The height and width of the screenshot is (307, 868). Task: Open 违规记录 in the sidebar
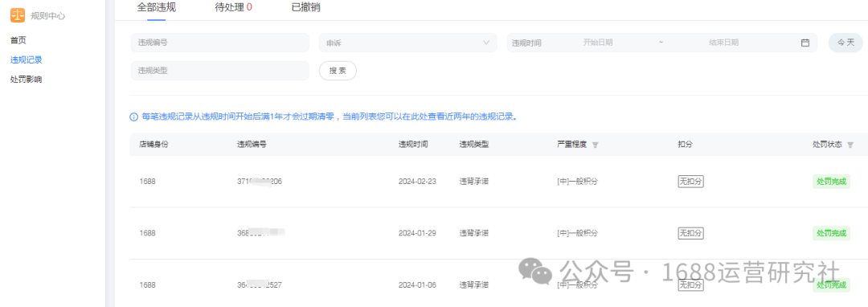26,59
